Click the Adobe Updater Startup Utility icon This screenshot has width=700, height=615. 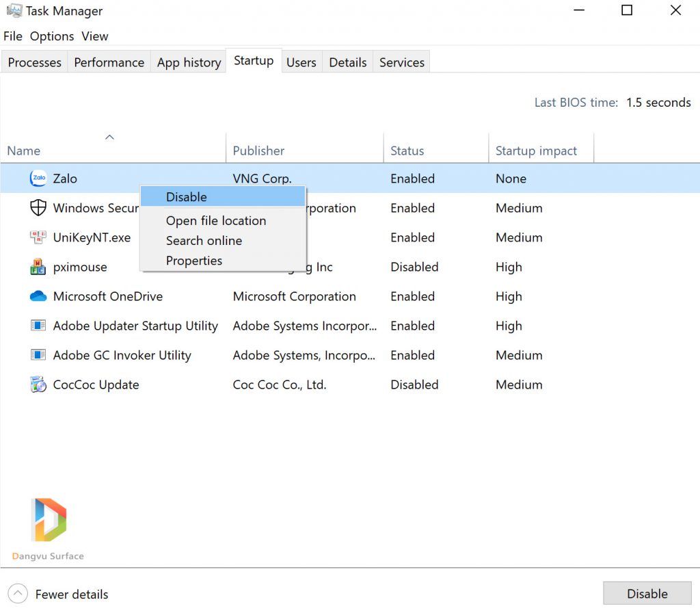(x=38, y=326)
